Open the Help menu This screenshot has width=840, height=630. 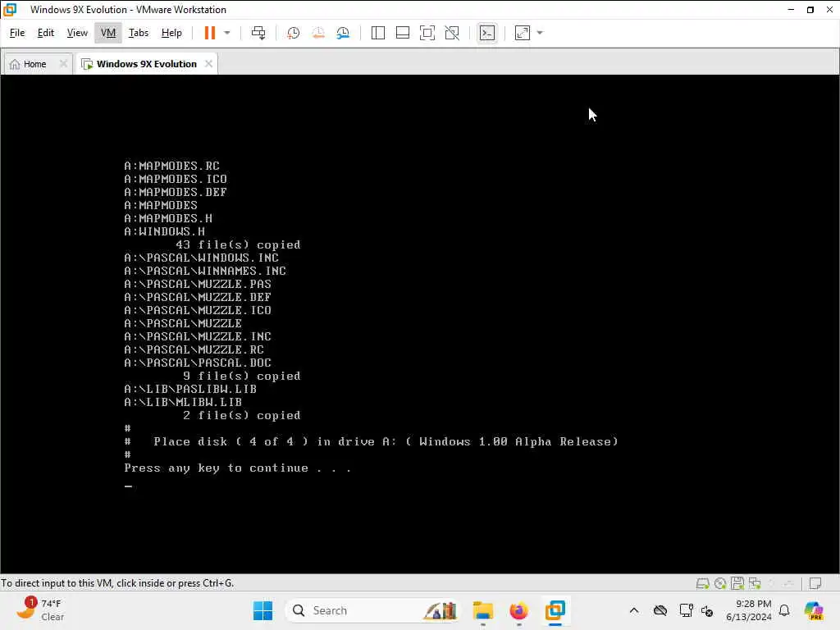tap(171, 33)
